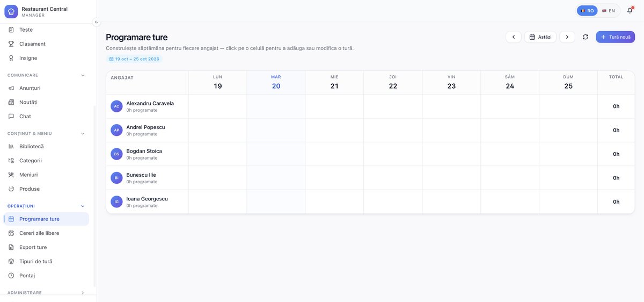Image resolution: width=644 pixels, height=302 pixels.
Task: Select the MAR 20 column header
Action: [276, 83]
